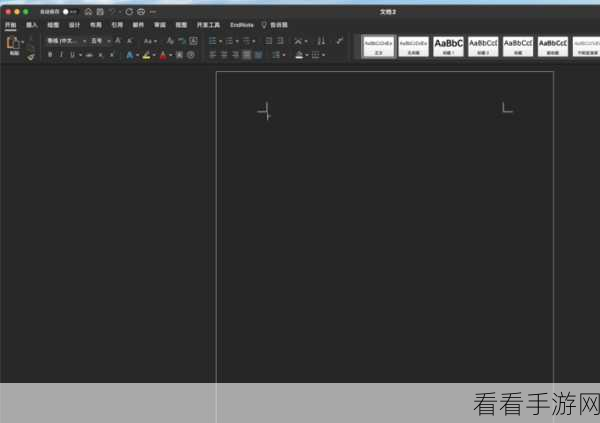Click the Save document icon
This screenshot has height=423, width=600.
coord(100,12)
